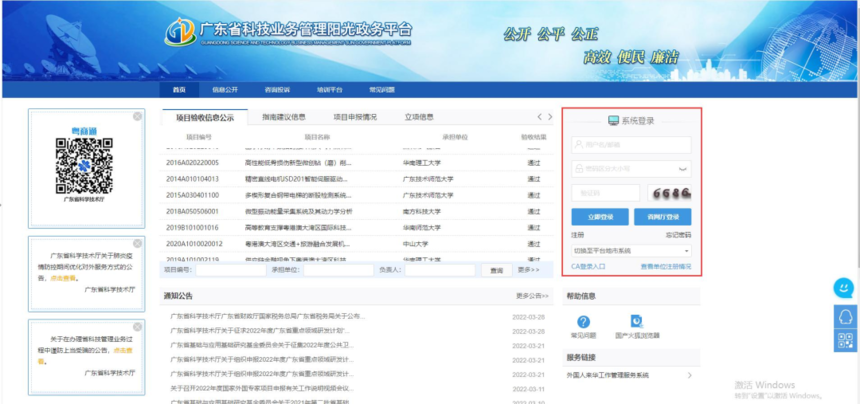This screenshot has height=404, width=860.
Task: Click the 验证码 captcha input field
Action: click(606, 193)
